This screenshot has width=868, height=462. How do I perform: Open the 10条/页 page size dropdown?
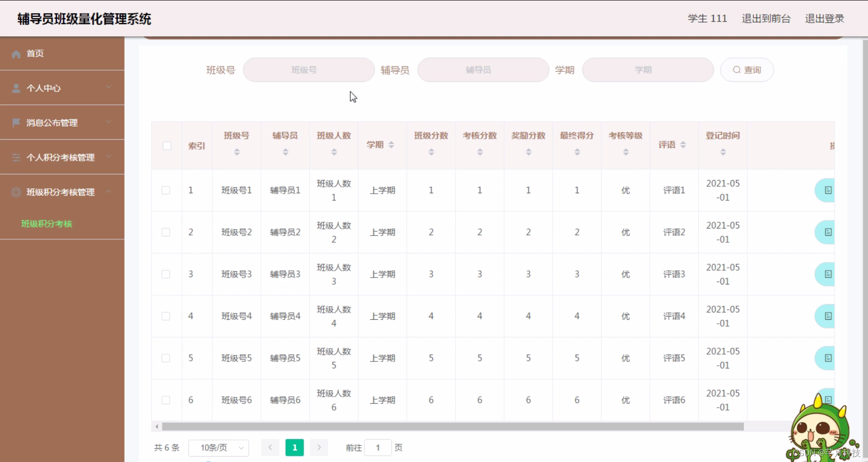tap(219, 447)
